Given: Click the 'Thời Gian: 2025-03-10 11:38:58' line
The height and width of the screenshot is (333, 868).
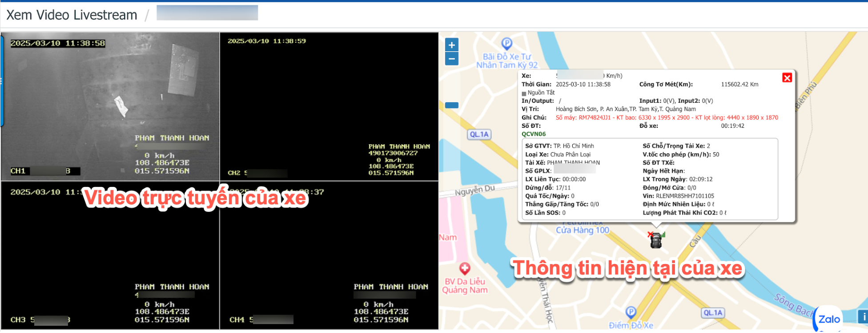Looking at the screenshot, I should [x=566, y=84].
